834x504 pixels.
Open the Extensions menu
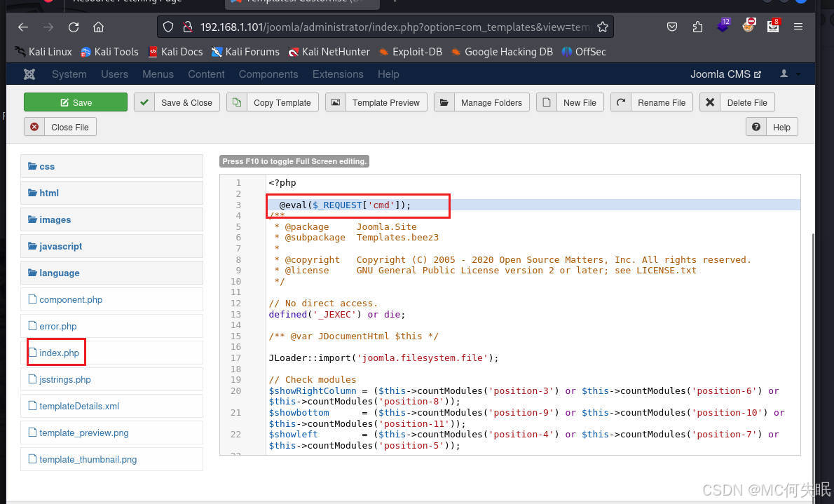tap(338, 74)
